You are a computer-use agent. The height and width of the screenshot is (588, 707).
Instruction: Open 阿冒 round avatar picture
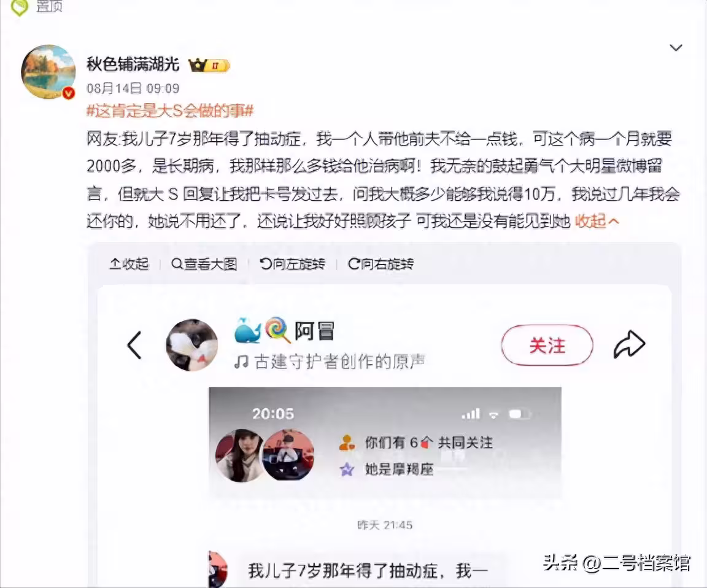pos(191,345)
